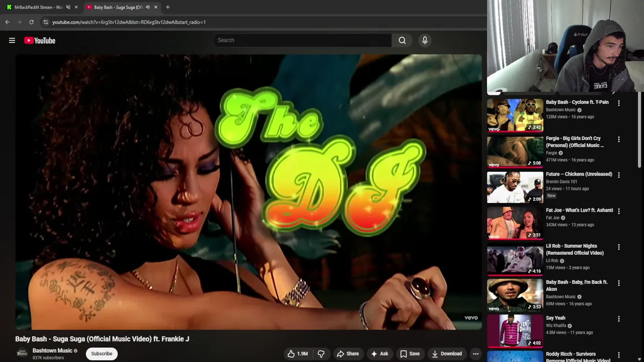Go to the YouTube home logo
This screenshot has width=644, height=362.
39,40
